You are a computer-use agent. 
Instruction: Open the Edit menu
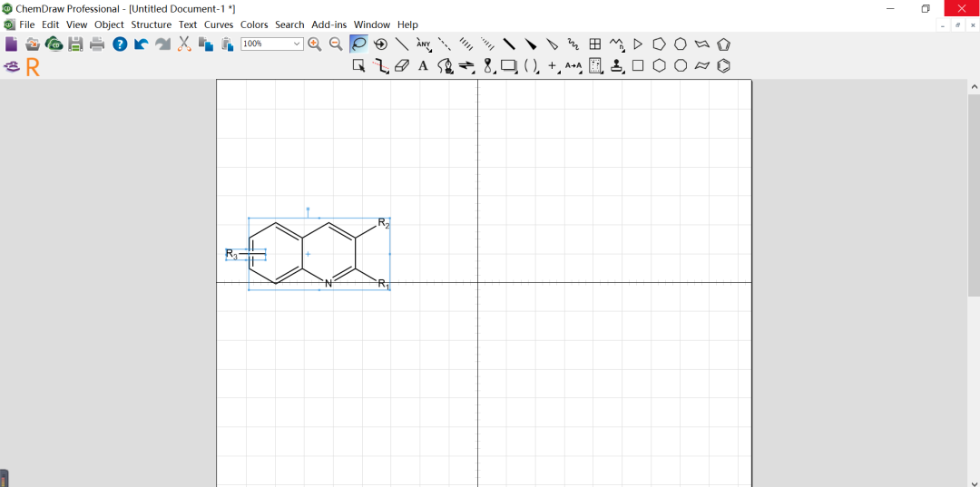pyautogui.click(x=51, y=25)
